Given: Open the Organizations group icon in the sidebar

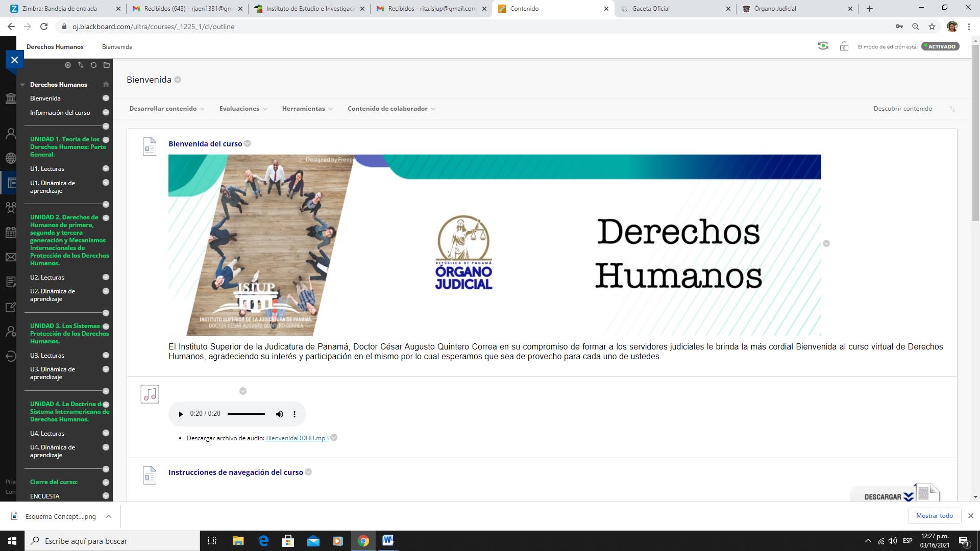Looking at the screenshot, I should pos(11,208).
